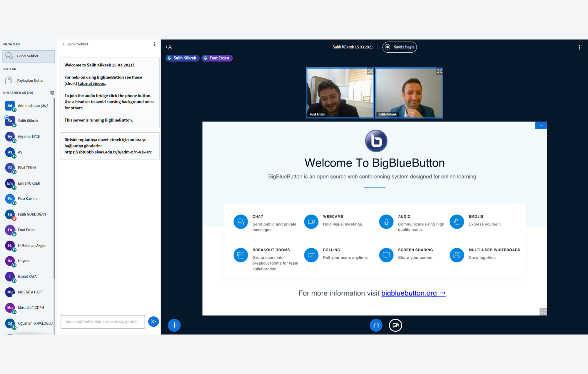Screen dimensions: 588x374
Task: Open the Actions plus button
Action: point(174,325)
